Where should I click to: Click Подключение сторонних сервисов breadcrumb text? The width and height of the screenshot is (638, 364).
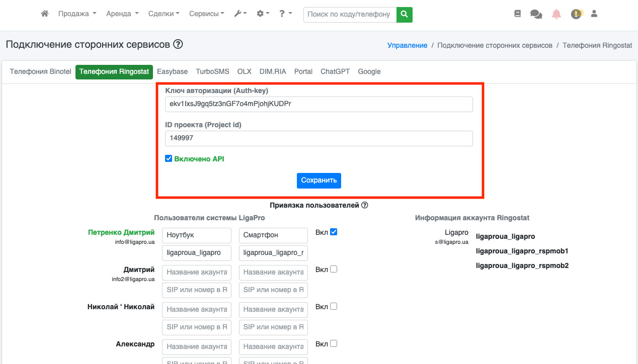pos(495,45)
